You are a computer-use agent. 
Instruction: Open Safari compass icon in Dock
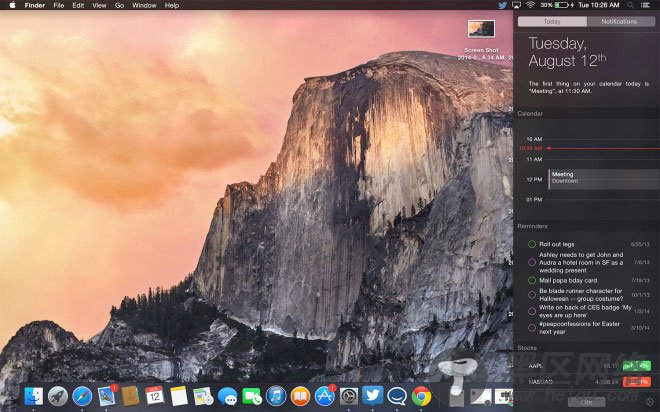click(82, 396)
